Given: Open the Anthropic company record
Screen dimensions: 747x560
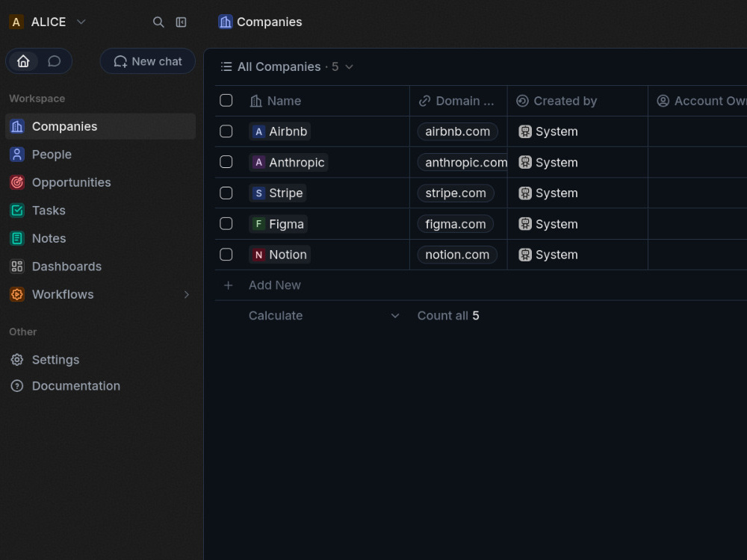Looking at the screenshot, I should pyautogui.click(x=288, y=162).
